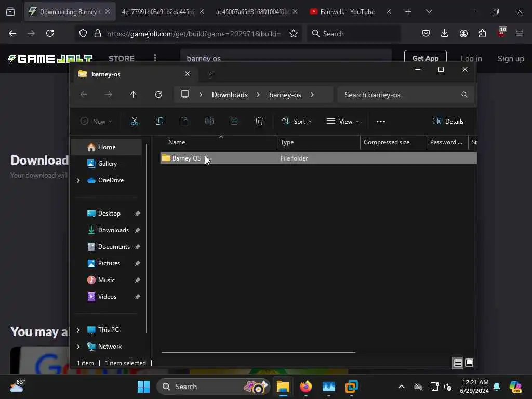
Task: Toggle the Details pane button
Action: pyautogui.click(x=448, y=122)
